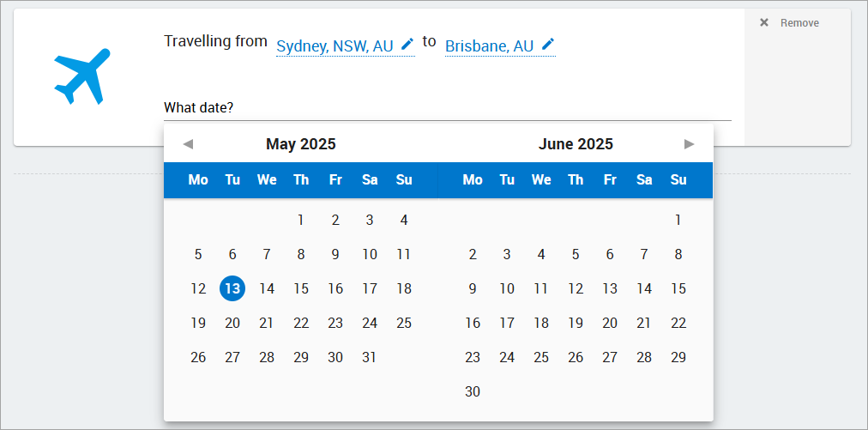The image size is (868, 430).
Task: Click the Remove link
Action: 799,23
